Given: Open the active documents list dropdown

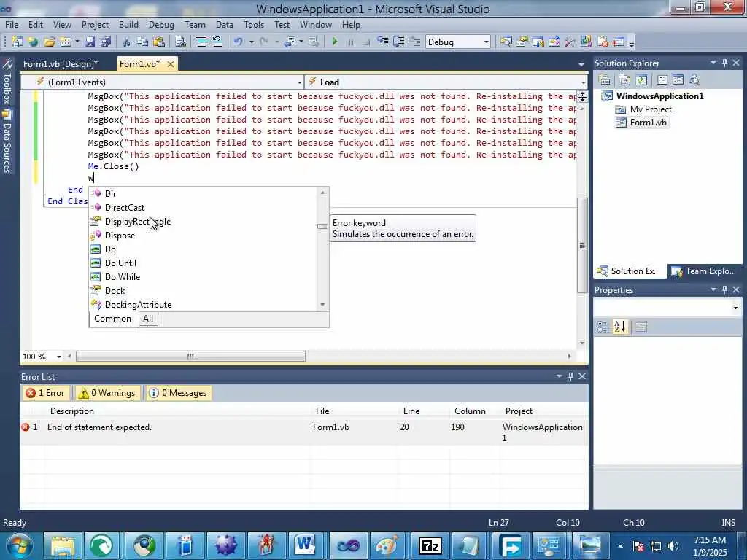Looking at the screenshot, I should coord(581,64).
